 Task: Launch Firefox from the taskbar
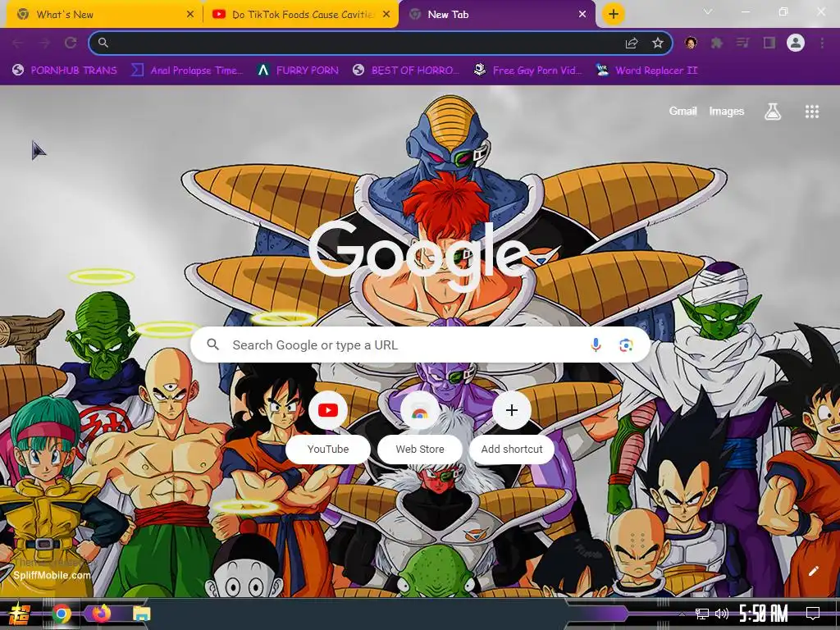[x=101, y=613]
